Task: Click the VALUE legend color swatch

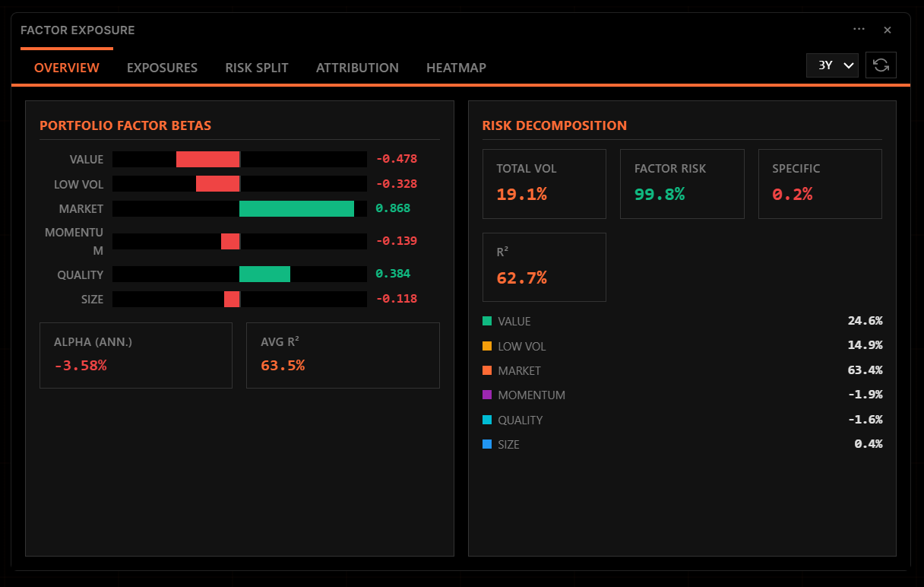Action: [487, 321]
